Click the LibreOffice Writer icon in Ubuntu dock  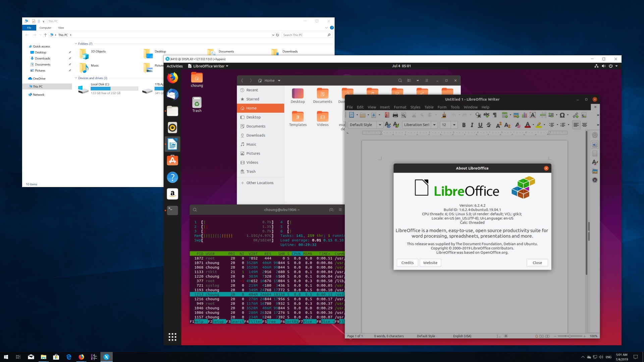coord(172,144)
